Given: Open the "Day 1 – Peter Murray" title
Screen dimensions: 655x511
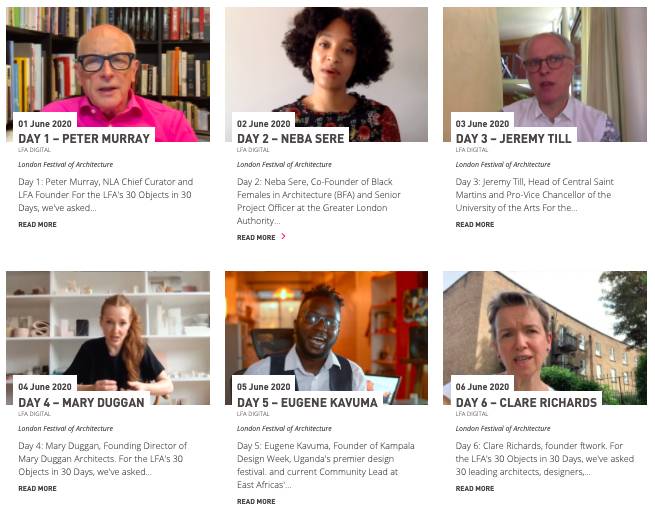Looking at the screenshot, I should click(x=84, y=139).
